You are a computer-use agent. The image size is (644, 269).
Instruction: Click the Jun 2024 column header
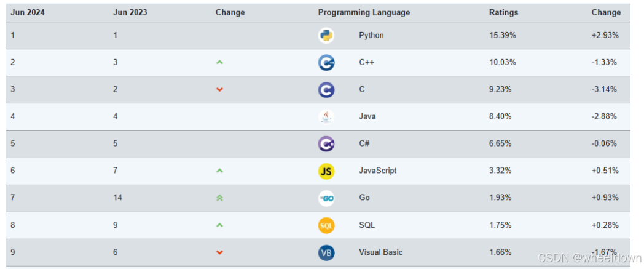point(28,12)
